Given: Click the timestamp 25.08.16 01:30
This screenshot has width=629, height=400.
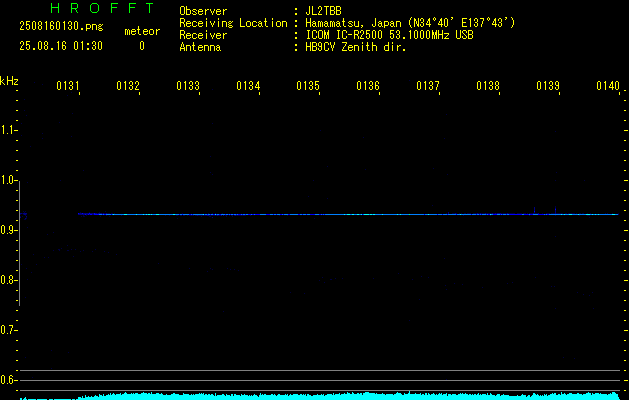Looking at the screenshot, I should click(61, 46).
